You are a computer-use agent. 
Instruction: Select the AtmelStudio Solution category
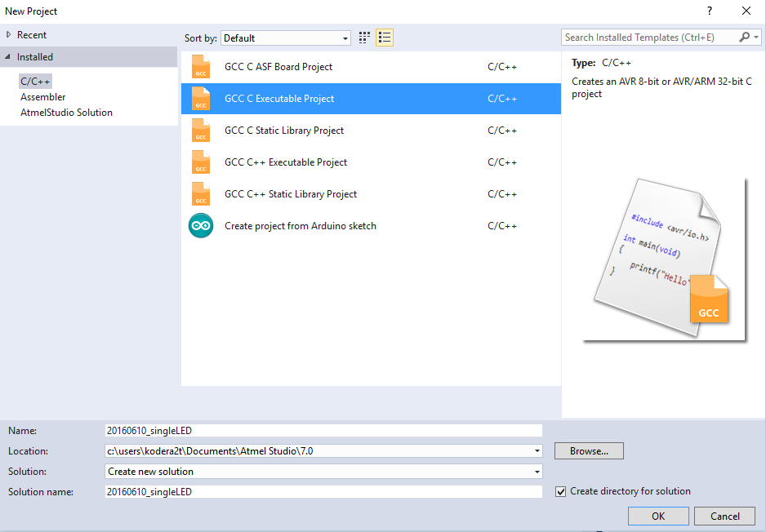click(x=66, y=113)
